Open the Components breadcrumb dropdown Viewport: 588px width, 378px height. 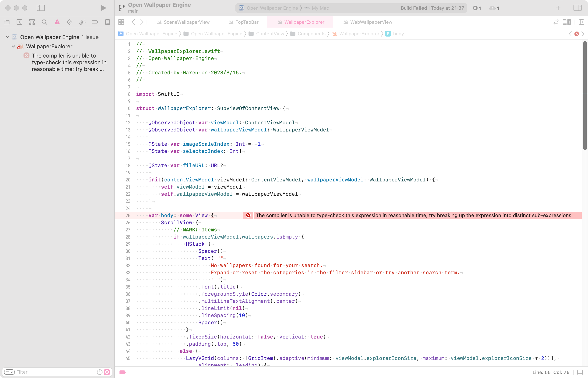(311, 34)
